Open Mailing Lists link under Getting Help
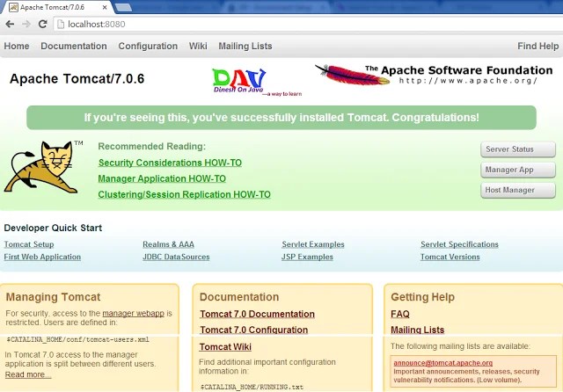 [417, 330]
